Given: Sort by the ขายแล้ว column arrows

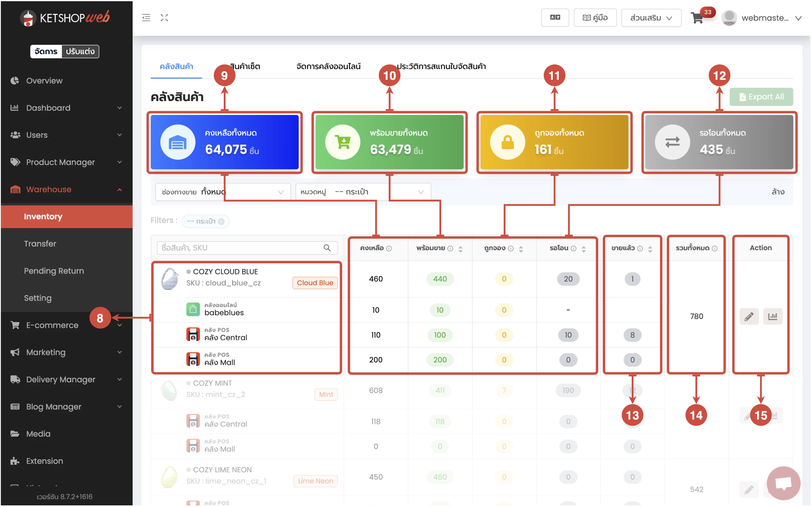Looking at the screenshot, I should coord(651,249).
